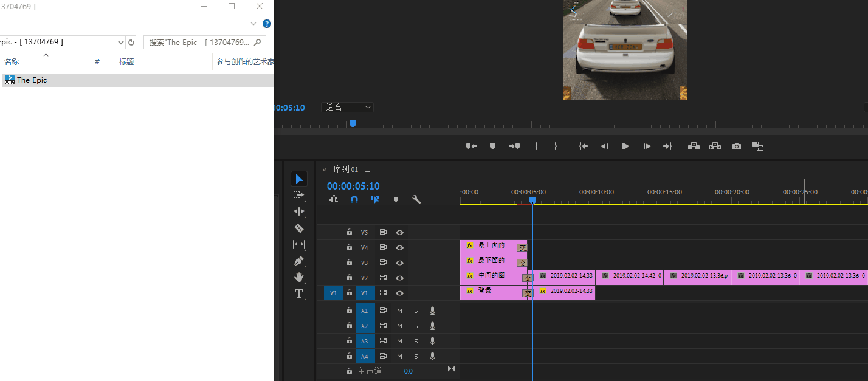This screenshot has height=381, width=868.
Task: Hide track V4 with eye icon
Action: (x=399, y=247)
